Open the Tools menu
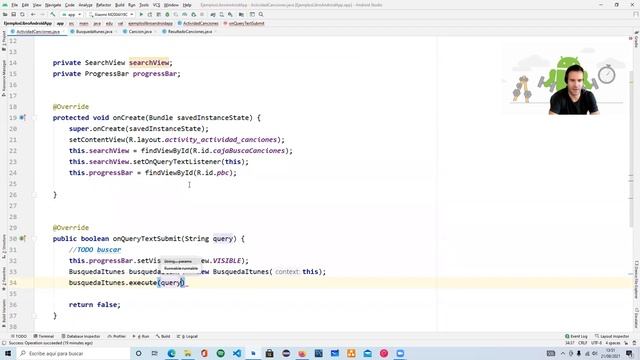Screen dimensions: 640x360 (144, 5)
